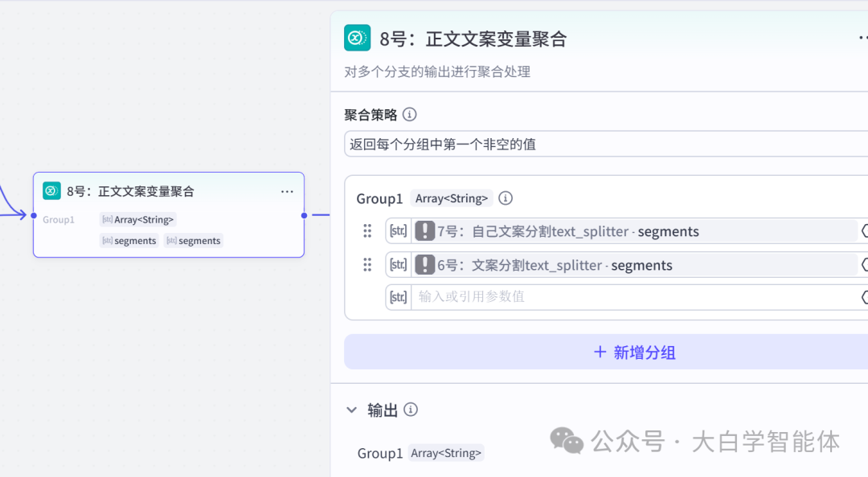The height and width of the screenshot is (477, 868).
Task: Select the canvas node title 8号：正文文案变量聚合
Action: tap(131, 191)
